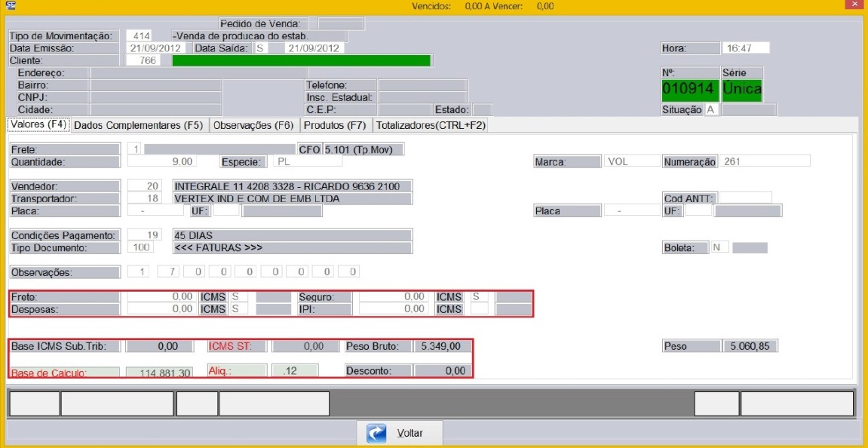Click the Numeração field showing 261
The image size is (868, 448).
tap(764, 161)
